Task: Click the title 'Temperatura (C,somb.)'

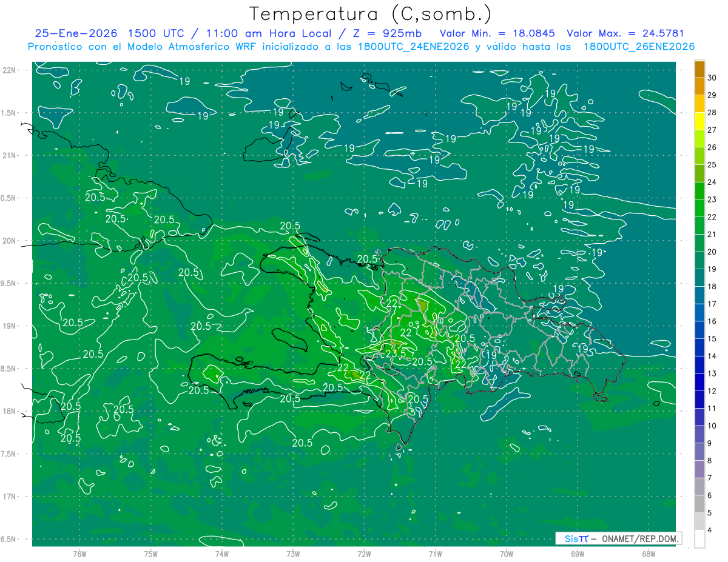Action: point(371,13)
